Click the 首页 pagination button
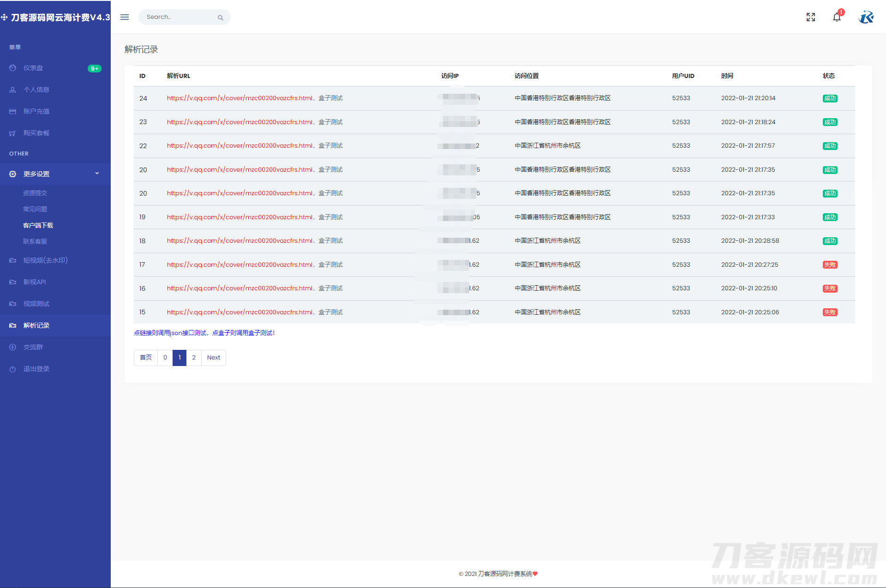The image size is (886, 588). pyautogui.click(x=146, y=358)
